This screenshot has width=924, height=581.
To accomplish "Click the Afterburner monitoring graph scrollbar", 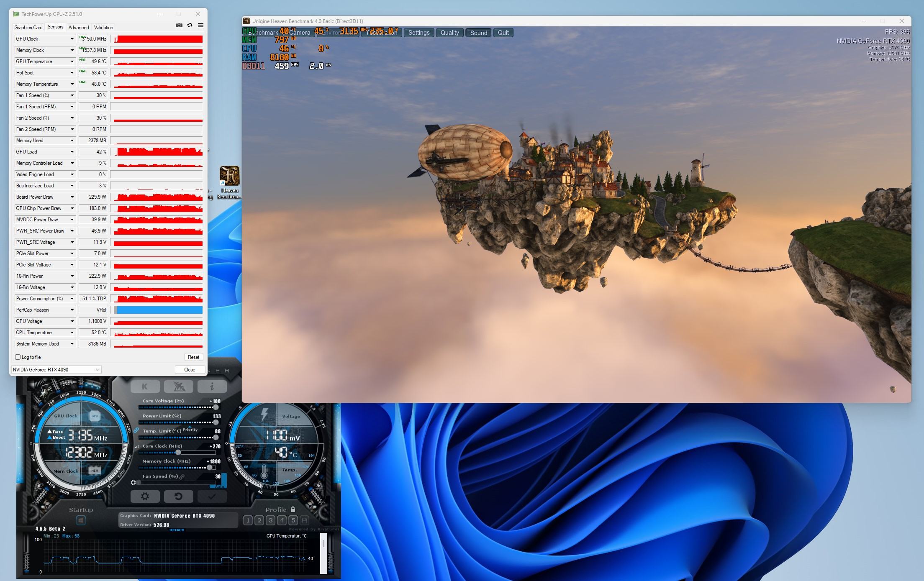I will point(323,553).
